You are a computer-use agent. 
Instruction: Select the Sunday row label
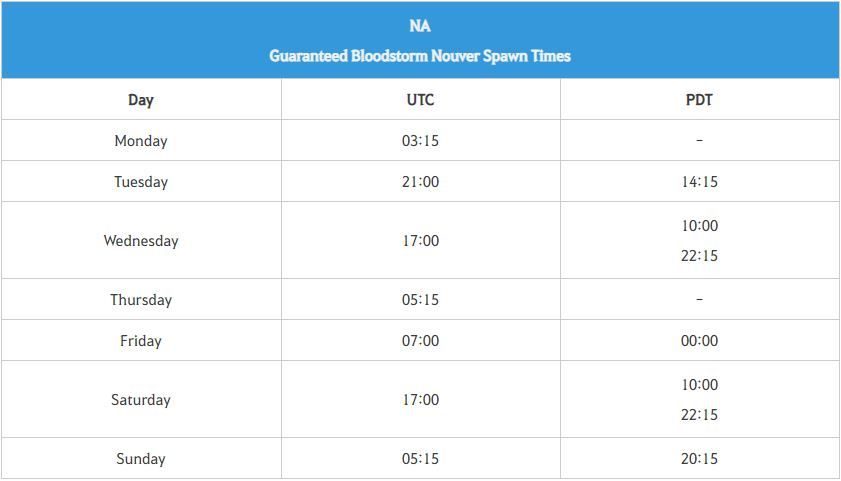pyautogui.click(x=141, y=459)
